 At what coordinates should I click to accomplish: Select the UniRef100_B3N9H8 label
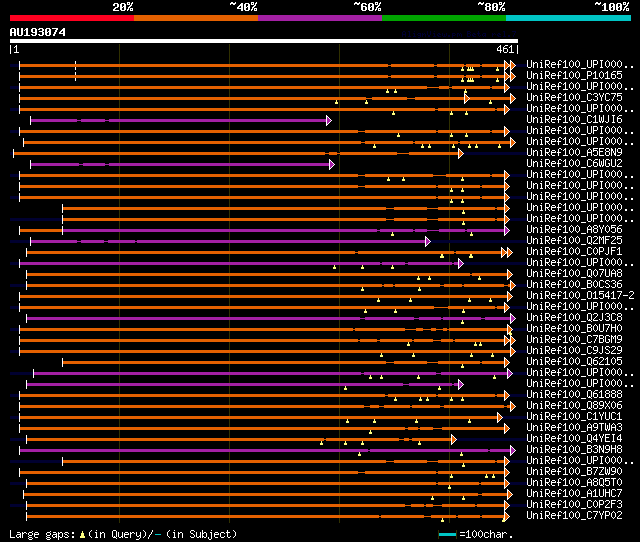click(x=574, y=450)
